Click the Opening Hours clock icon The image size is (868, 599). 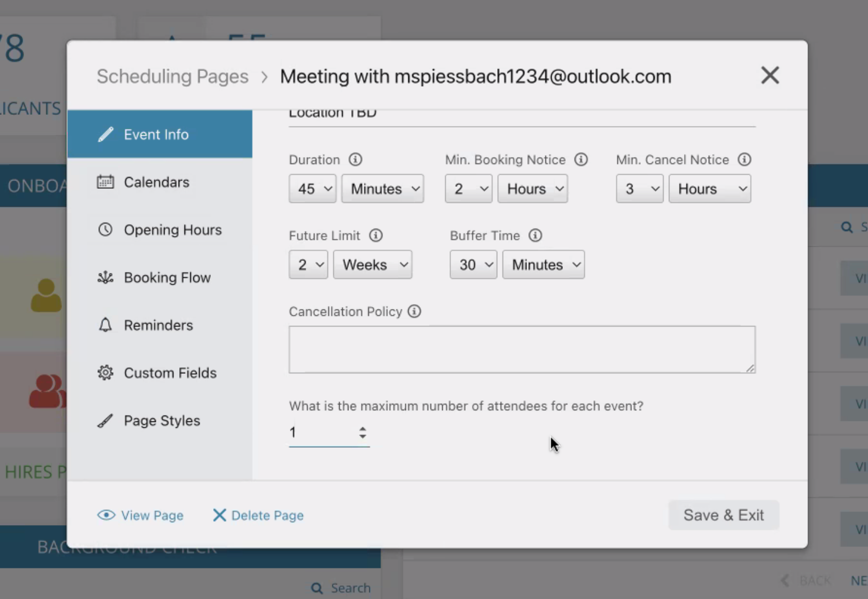(x=105, y=230)
